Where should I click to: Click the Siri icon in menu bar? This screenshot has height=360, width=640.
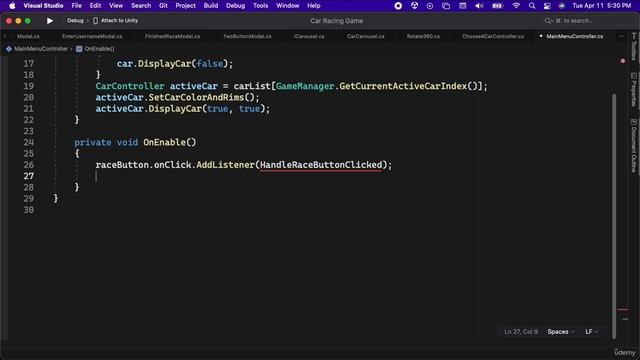point(562,6)
